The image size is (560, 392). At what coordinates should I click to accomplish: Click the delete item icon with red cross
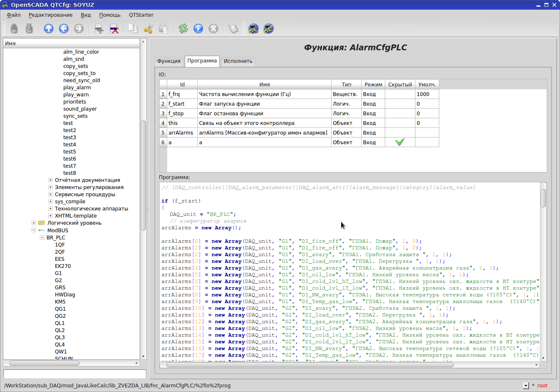tap(114, 29)
